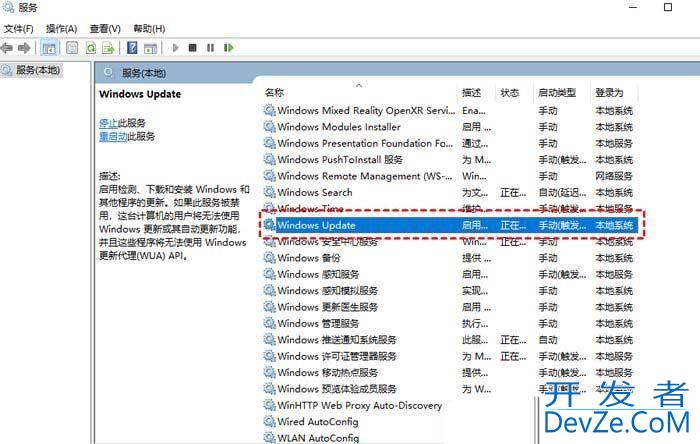Click the gear icon beside Wired AutoConfig
The image size is (700, 444).
(x=269, y=421)
